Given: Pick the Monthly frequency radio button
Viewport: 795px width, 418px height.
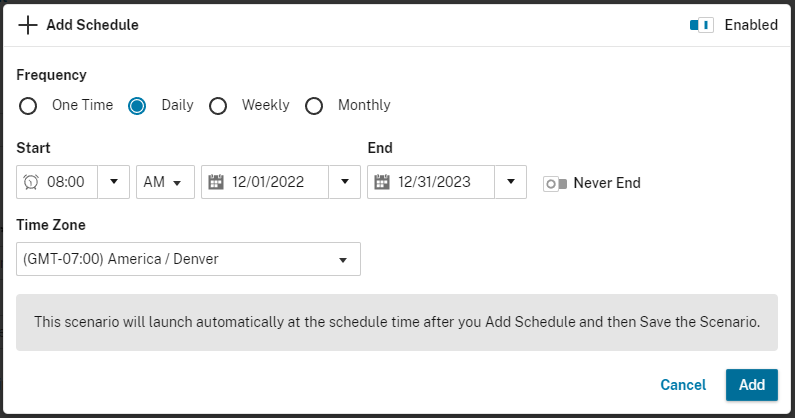Looking at the screenshot, I should pyautogui.click(x=314, y=106).
